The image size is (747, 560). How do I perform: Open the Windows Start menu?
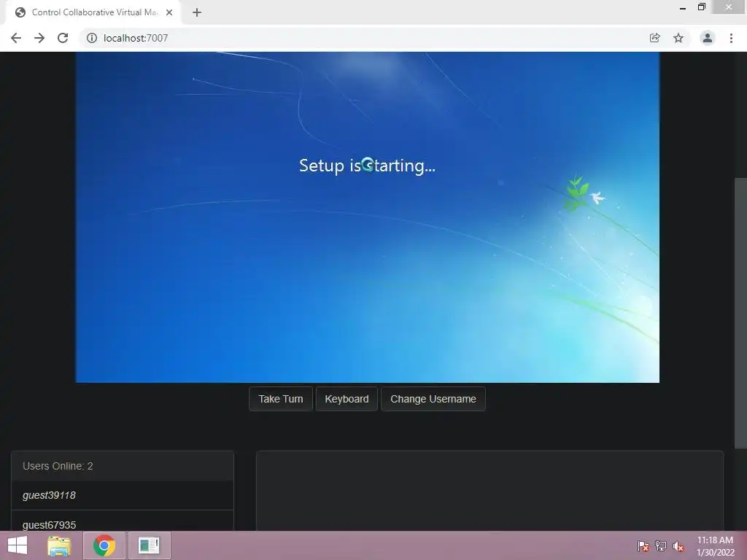coord(18,545)
